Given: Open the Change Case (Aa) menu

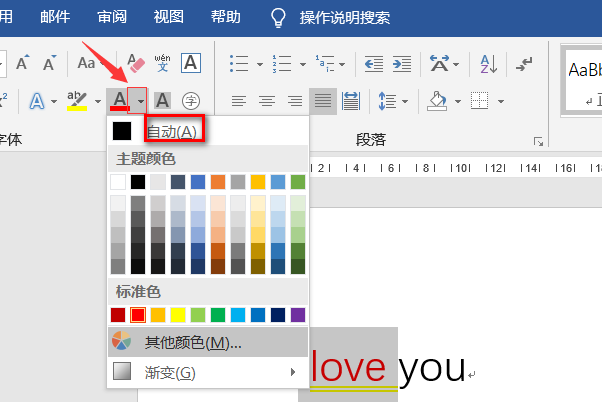Looking at the screenshot, I should [86, 63].
